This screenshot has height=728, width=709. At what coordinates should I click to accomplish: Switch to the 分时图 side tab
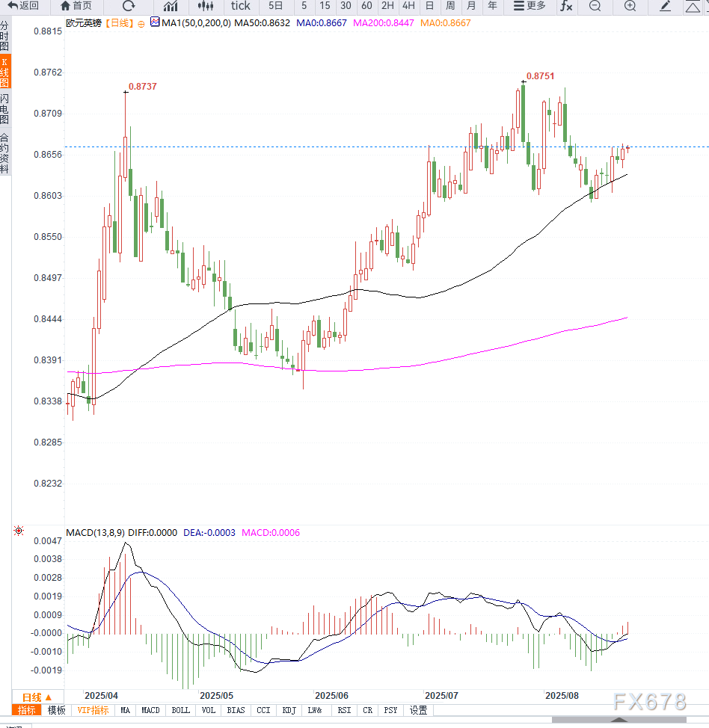pos(5,36)
